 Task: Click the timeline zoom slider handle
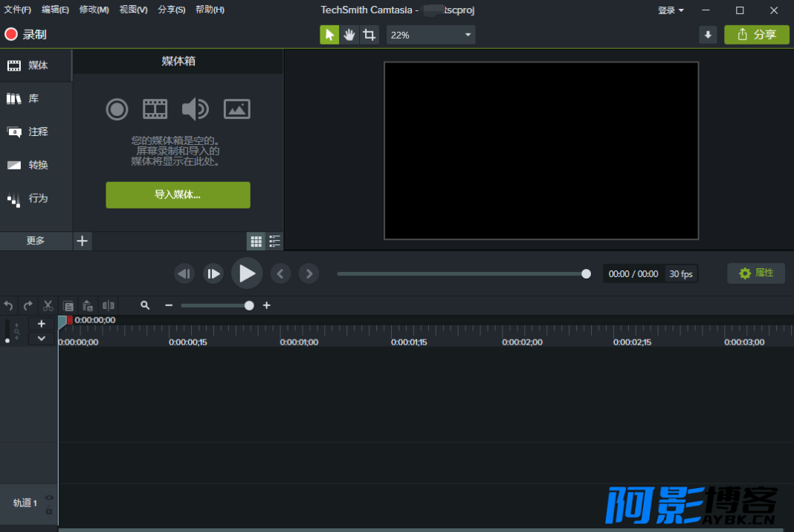pyautogui.click(x=249, y=305)
